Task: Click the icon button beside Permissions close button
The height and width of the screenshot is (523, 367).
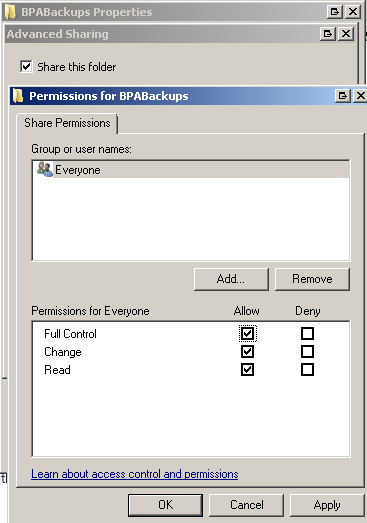Action: pyautogui.click(x=343, y=96)
